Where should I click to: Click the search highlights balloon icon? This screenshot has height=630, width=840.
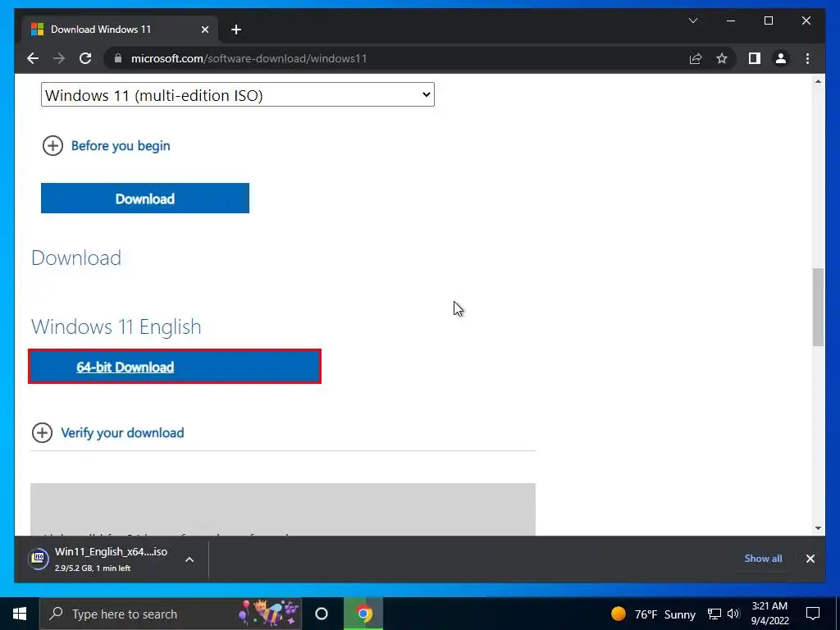(x=268, y=614)
